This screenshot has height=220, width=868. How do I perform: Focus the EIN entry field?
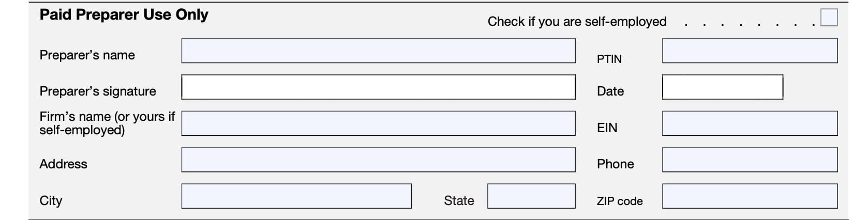click(x=749, y=123)
